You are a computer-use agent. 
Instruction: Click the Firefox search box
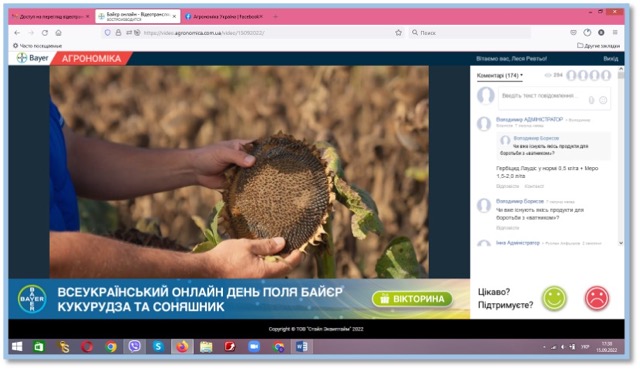pos(469,33)
